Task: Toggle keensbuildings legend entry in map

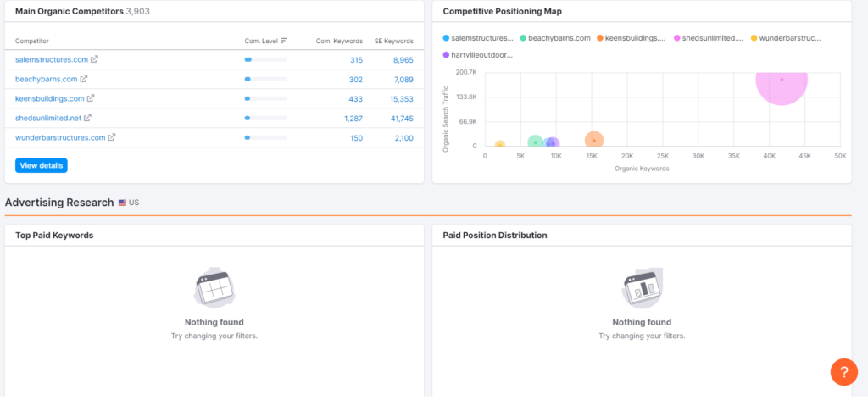Action: coord(631,38)
